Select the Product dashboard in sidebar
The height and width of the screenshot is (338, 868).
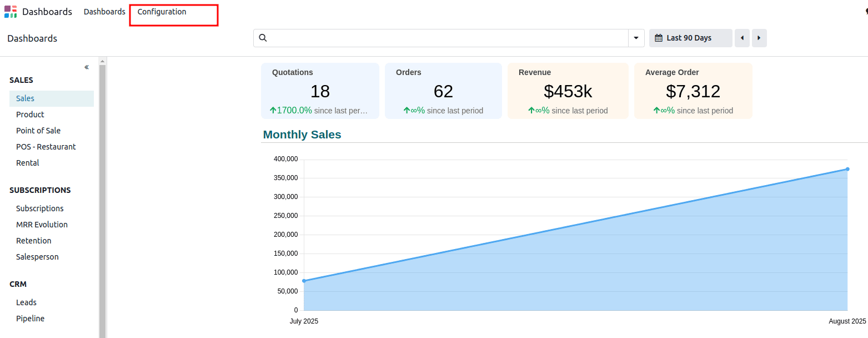(30, 115)
